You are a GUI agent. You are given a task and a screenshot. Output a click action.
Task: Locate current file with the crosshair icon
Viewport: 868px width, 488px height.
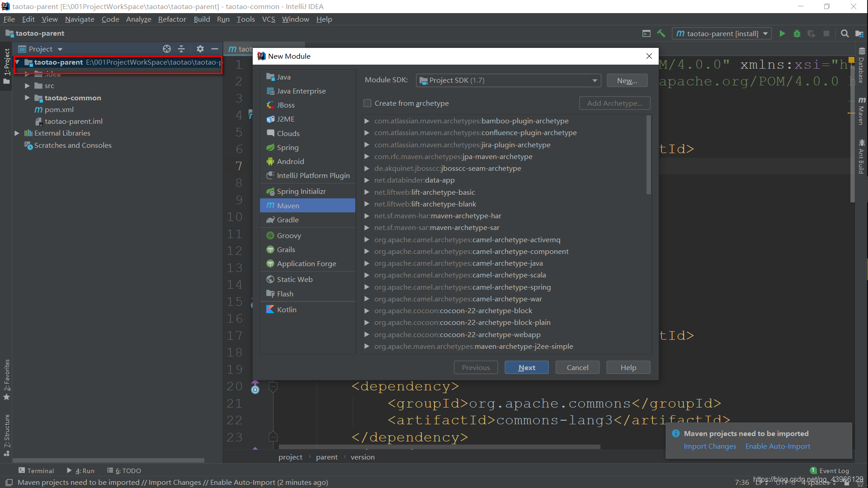point(167,49)
